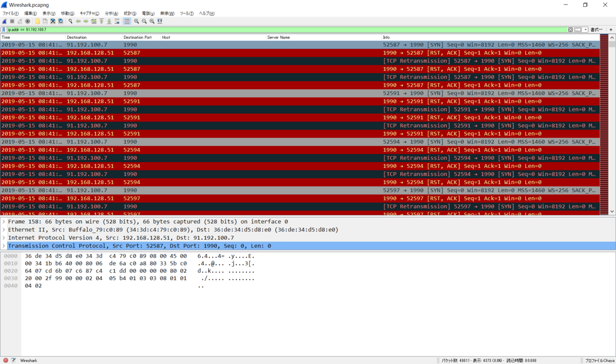Viewport: 616px width, 364px height.
Task: Close this capture file
Action: (x=53, y=21)
